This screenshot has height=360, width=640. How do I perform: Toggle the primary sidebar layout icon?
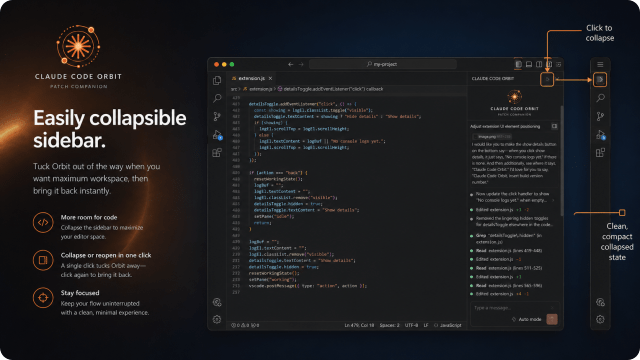(518, 64)
